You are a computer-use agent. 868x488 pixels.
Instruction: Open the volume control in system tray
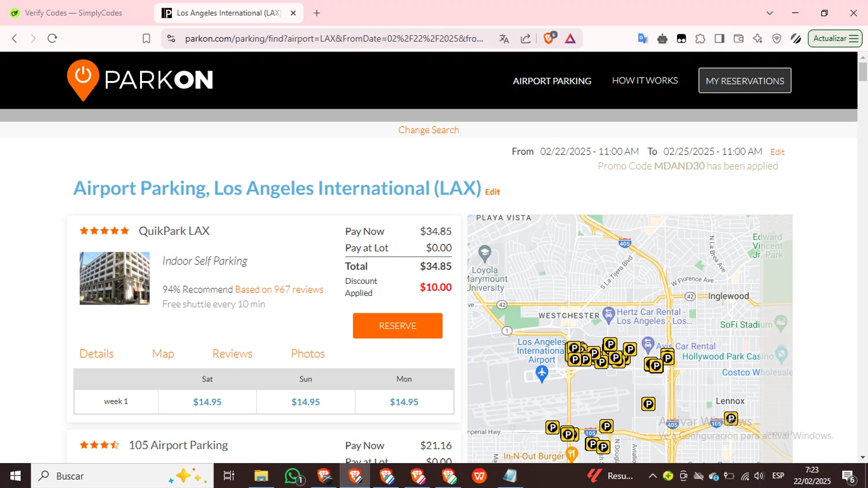pyautogui.click(x=759, y=476)
